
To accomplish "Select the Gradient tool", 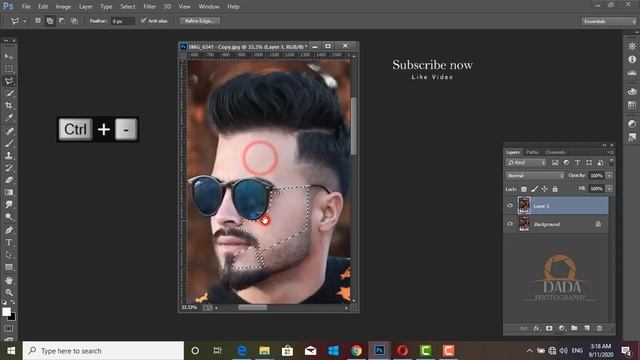I will tap(9, 192).
